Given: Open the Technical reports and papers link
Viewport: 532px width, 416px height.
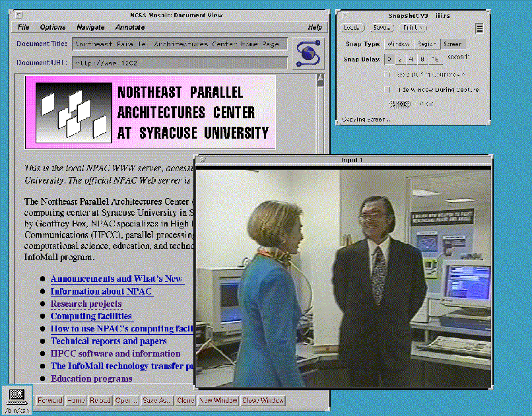Looking at the screenshot, I should click(x=108, y=341).
